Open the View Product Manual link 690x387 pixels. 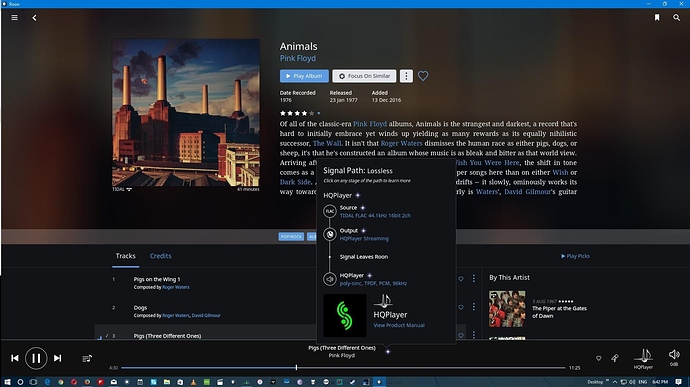click(399, 325)
